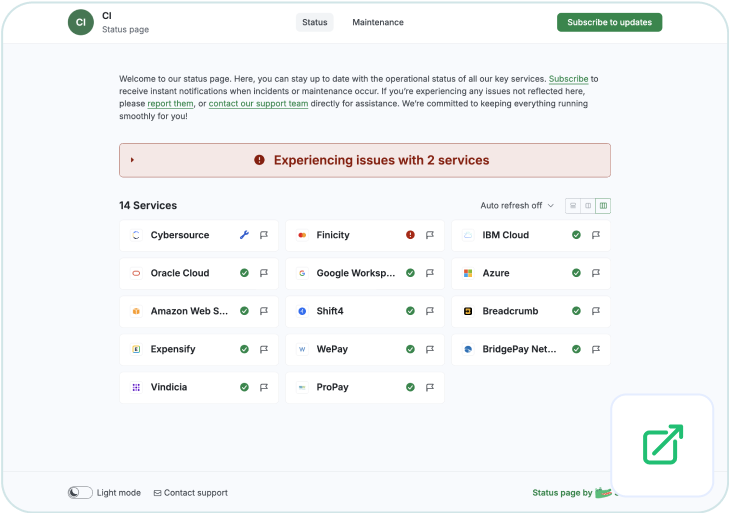Click the CI avatar logo
The height and width of the screenshot is (513, 729).
click(80, 22)
